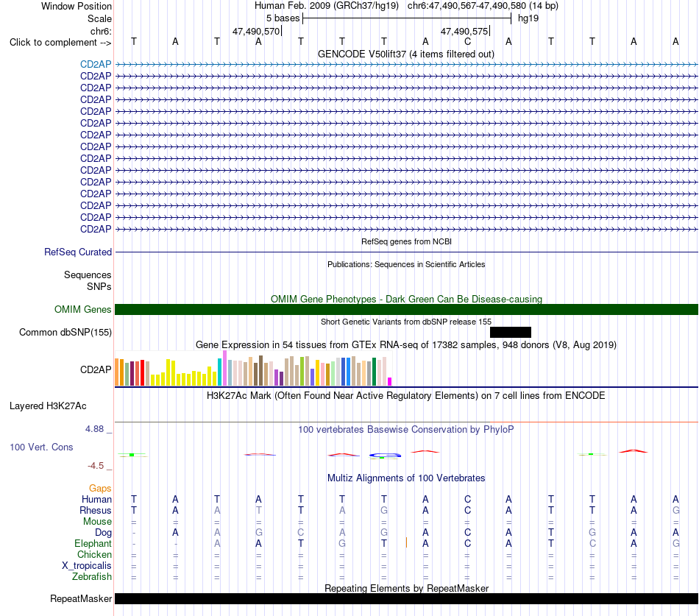Click the 'hg19' label beside scale bar
The image size is (699, 616).
(x=528, y=18)
